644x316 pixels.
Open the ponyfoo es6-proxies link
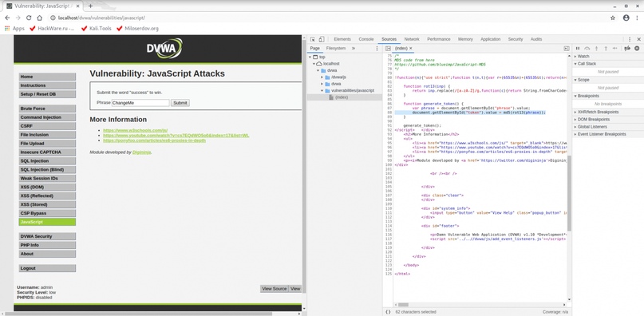155,140
